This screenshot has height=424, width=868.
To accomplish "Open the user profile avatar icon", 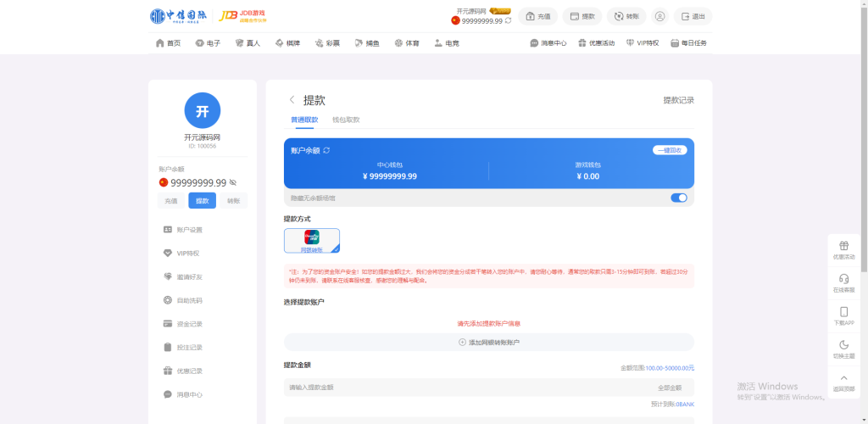I will pyautogui.click(x=659, y=16).
